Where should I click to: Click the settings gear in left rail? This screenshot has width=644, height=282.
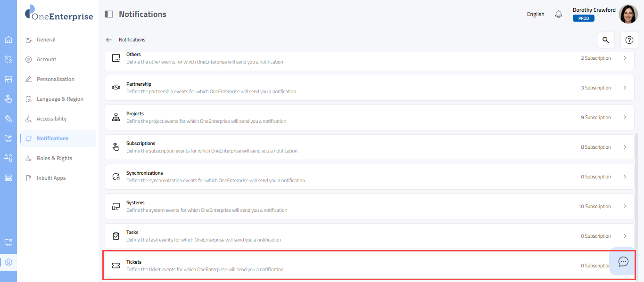[x=8, y=262]
